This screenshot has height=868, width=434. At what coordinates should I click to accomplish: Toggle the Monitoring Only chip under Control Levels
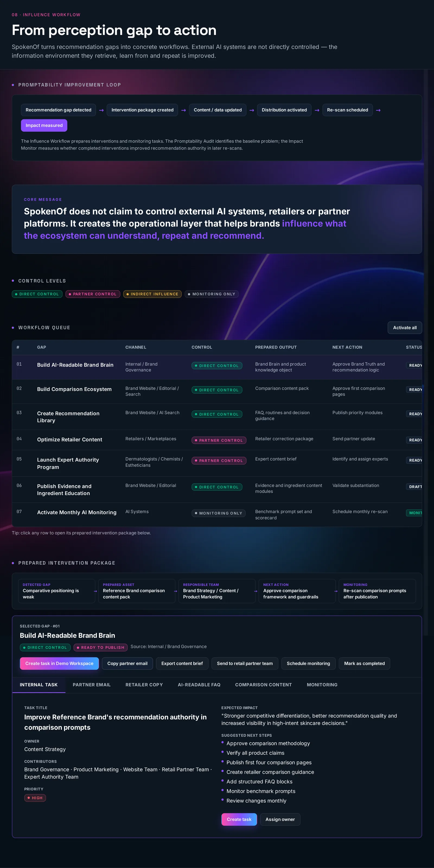tap(212, 294)
